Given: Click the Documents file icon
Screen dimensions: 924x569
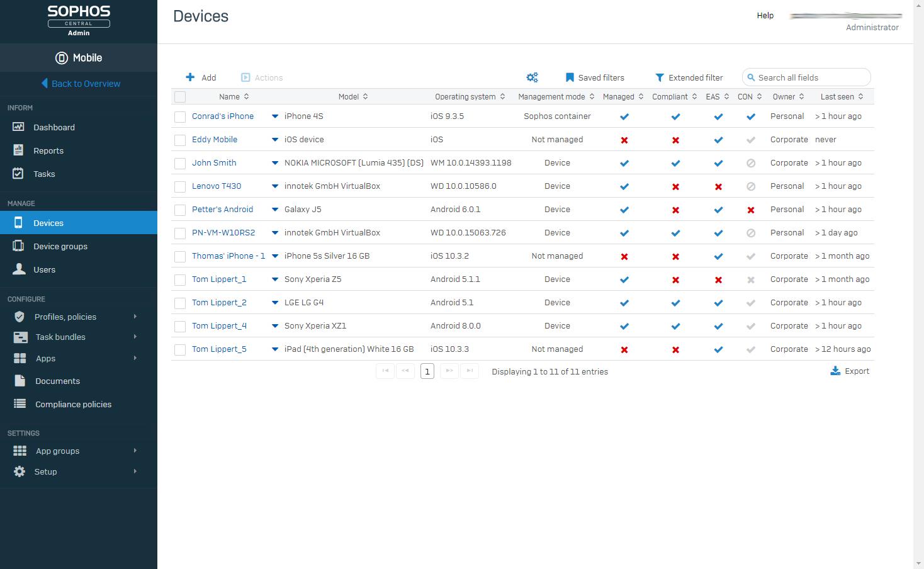Looking at the screenshot, I should [x=20, y=381].
